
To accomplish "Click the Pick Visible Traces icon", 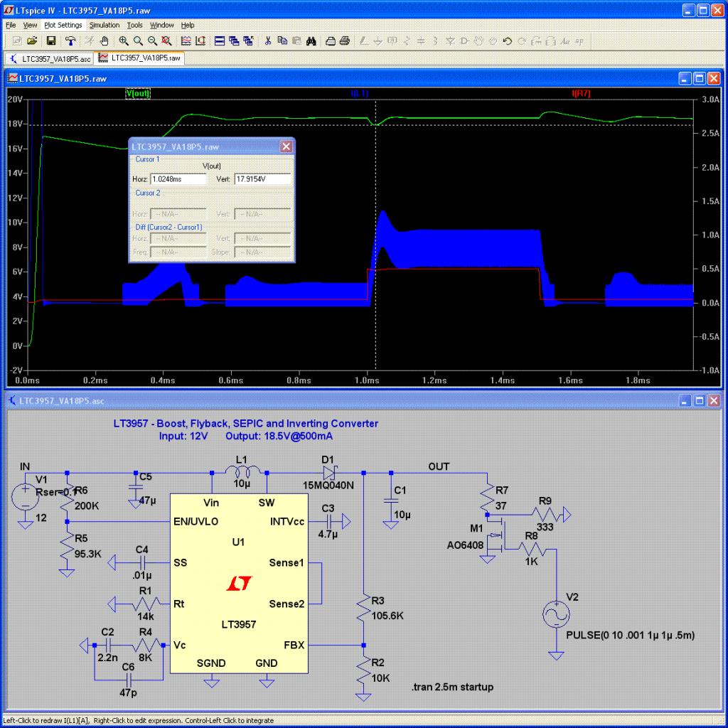I will (x=186, y=41).
